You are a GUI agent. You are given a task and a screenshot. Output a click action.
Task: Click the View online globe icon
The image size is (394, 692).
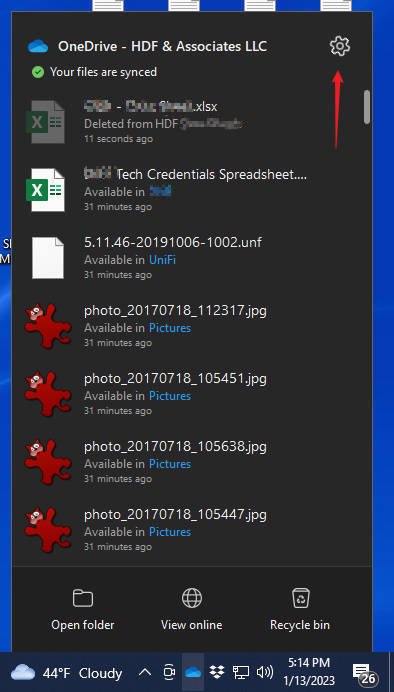coord(191,598)
